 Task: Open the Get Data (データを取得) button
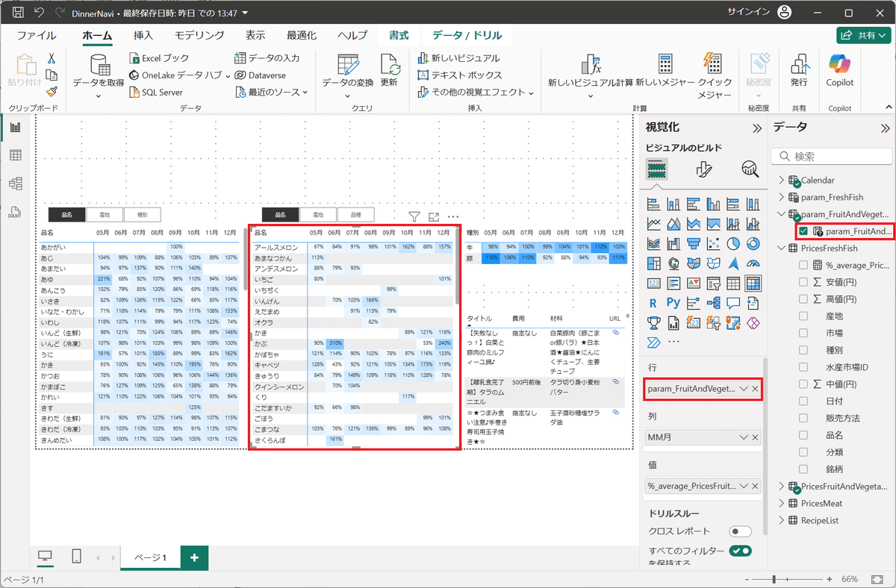click(x=98, y=75)
